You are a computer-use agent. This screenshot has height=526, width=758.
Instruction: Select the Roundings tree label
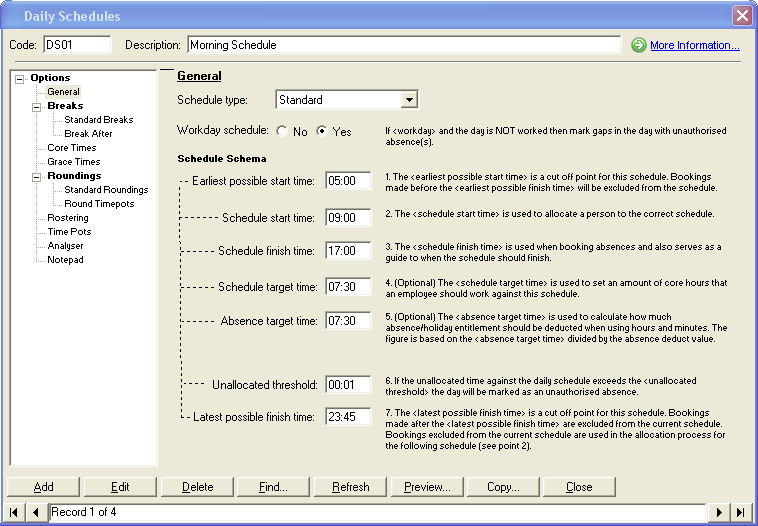(74, 176)
